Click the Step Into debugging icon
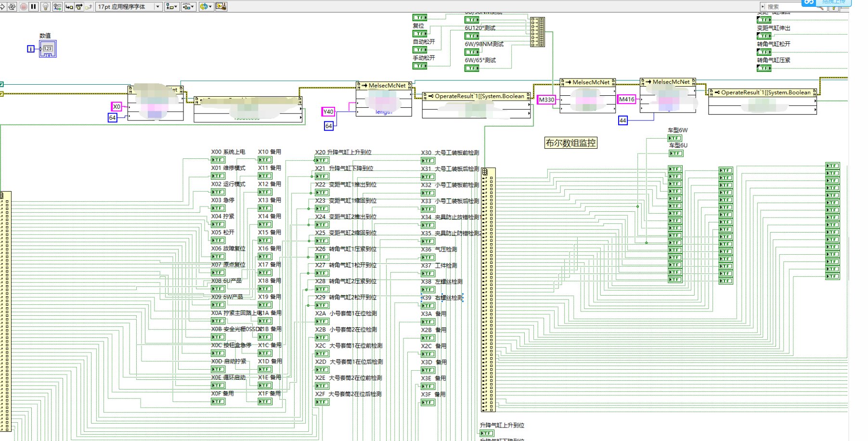 pyautogui.click(x=69, y=7)
